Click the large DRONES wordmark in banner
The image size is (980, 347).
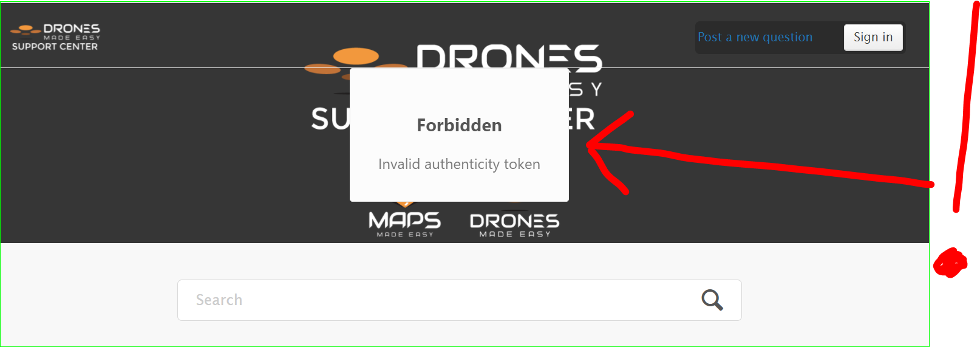click(x=509, y=57)
